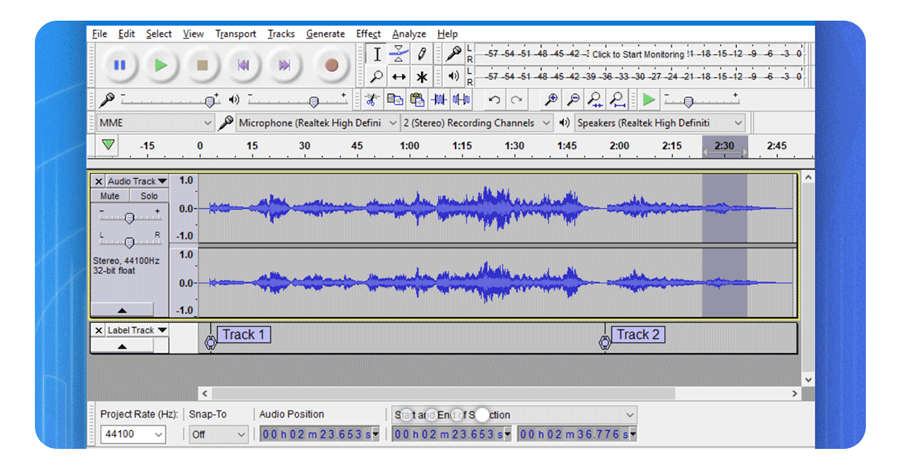Open the Audio Track name dropdown
Image resolution: width=900 pixels, height=471 pixels.
click(x=137, y=181)
